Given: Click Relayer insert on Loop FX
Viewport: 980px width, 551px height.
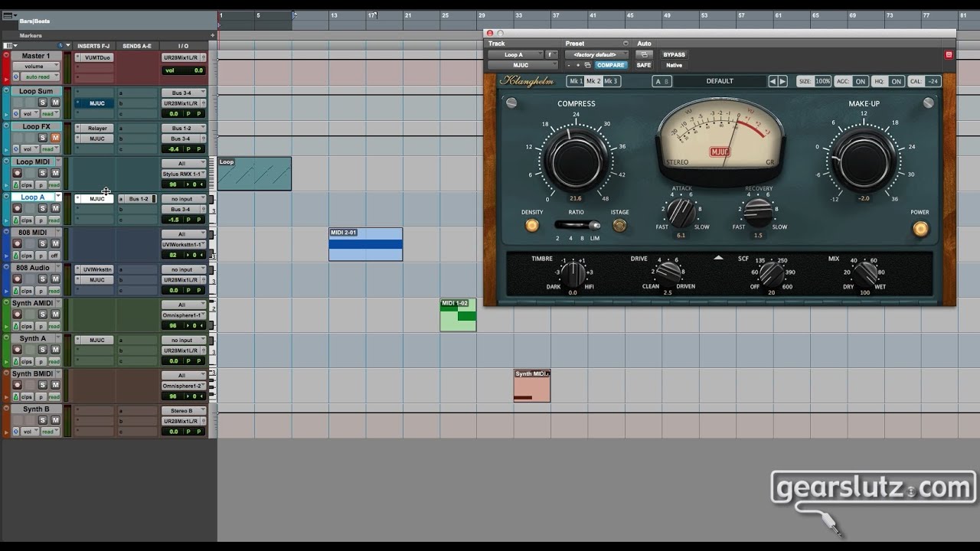Looking at the screenshot, I should (98, 128).
